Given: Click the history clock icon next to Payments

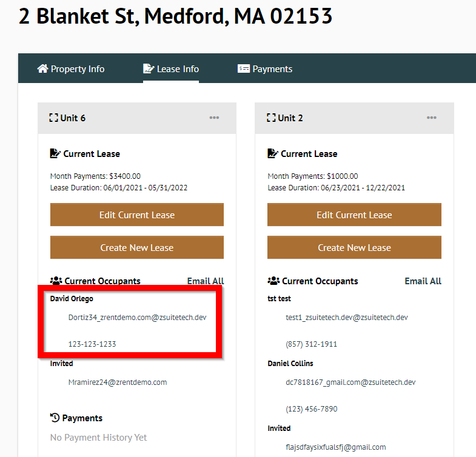Looking at the screenshot, I should click(x=55, y=418).
